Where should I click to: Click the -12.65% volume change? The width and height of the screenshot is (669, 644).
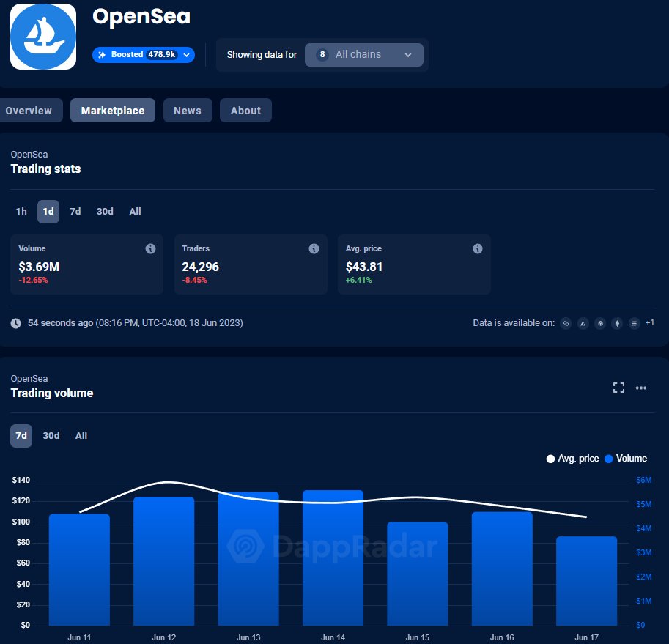tap(33, 280)
